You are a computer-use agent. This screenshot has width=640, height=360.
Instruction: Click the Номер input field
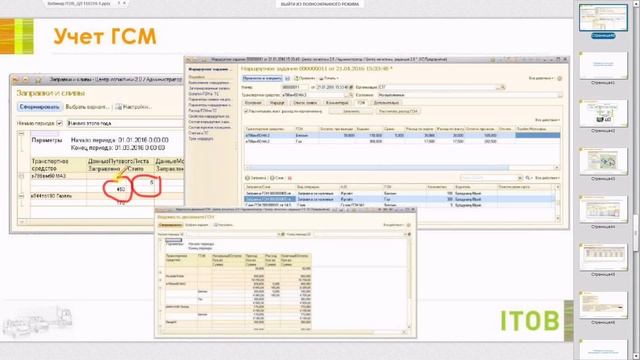click(x=296, y=87)
